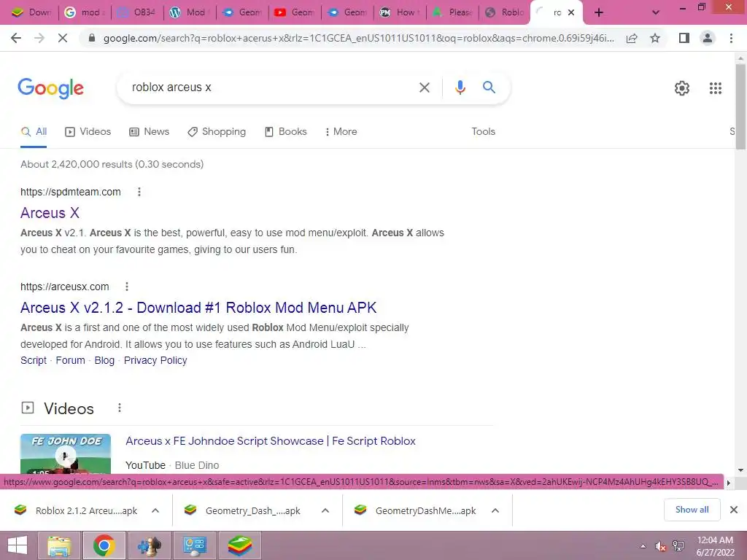747x560 pixels.
Task: Open the Chrome three-dot menu
Action: [731, 38]
